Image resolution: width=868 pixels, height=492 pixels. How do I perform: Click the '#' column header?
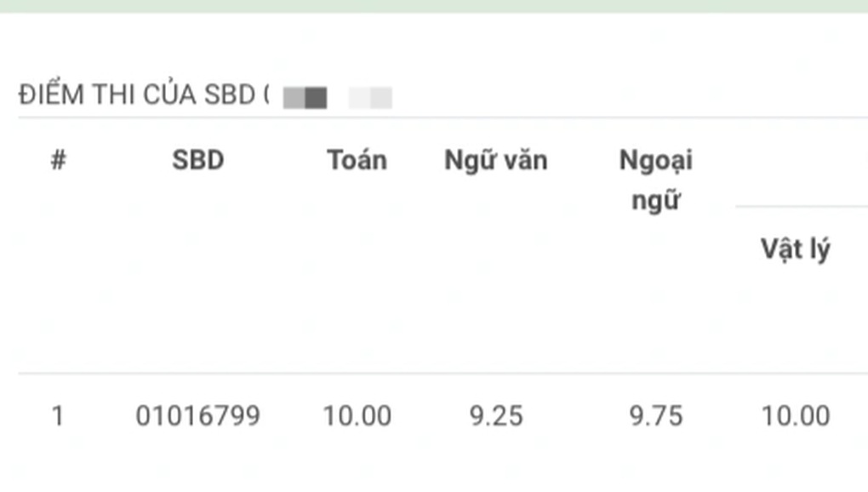58,161
